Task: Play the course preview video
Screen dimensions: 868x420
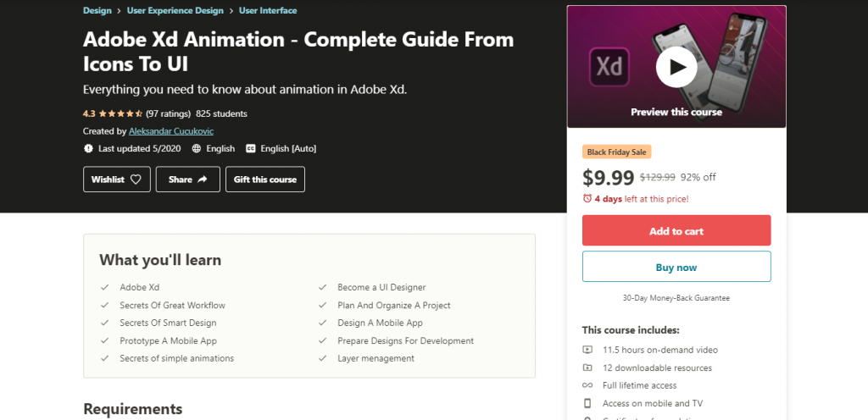Action: point(676,67)
